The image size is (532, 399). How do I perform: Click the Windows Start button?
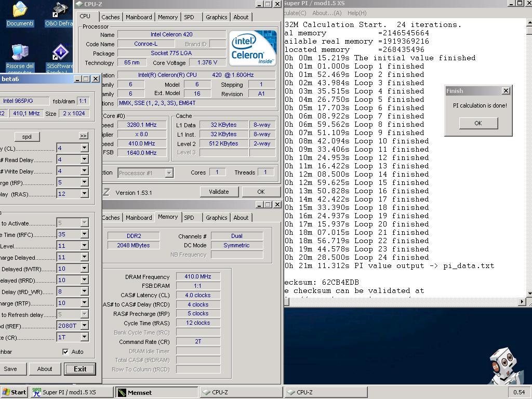click(x=15, y=392)
